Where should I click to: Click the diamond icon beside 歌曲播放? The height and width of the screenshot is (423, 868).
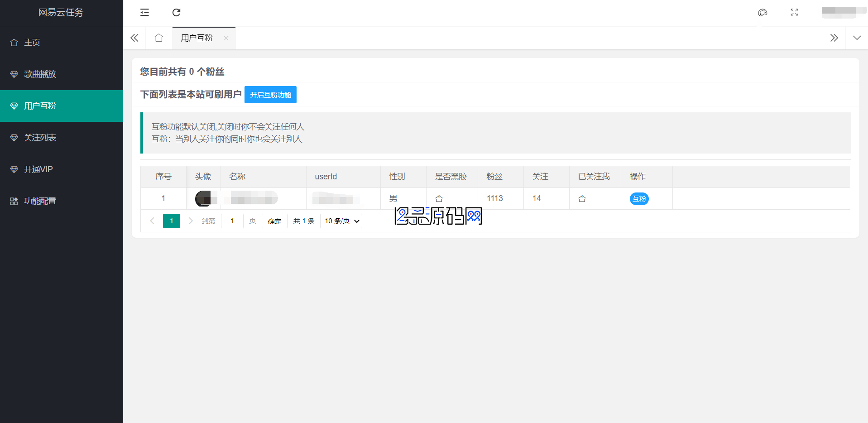14,74
